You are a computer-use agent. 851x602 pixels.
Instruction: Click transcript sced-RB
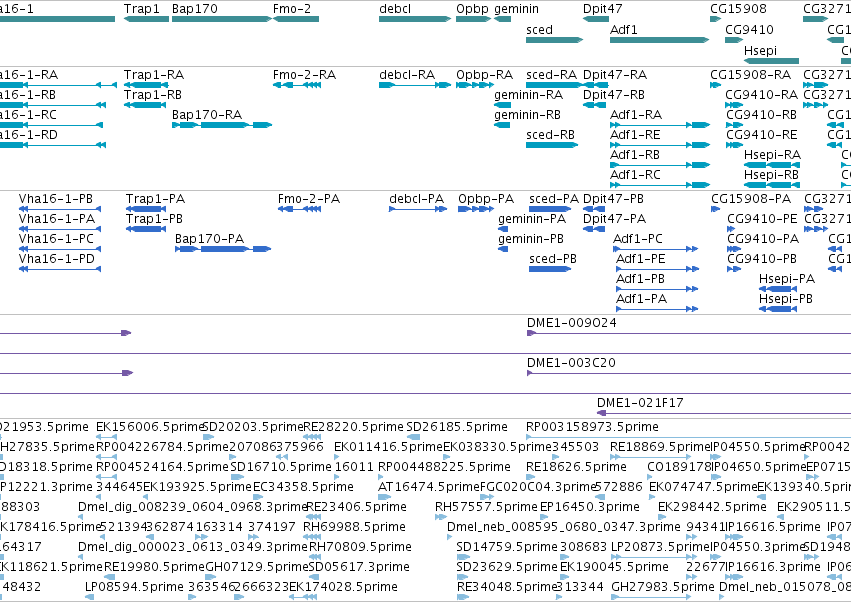click(552, 145)
